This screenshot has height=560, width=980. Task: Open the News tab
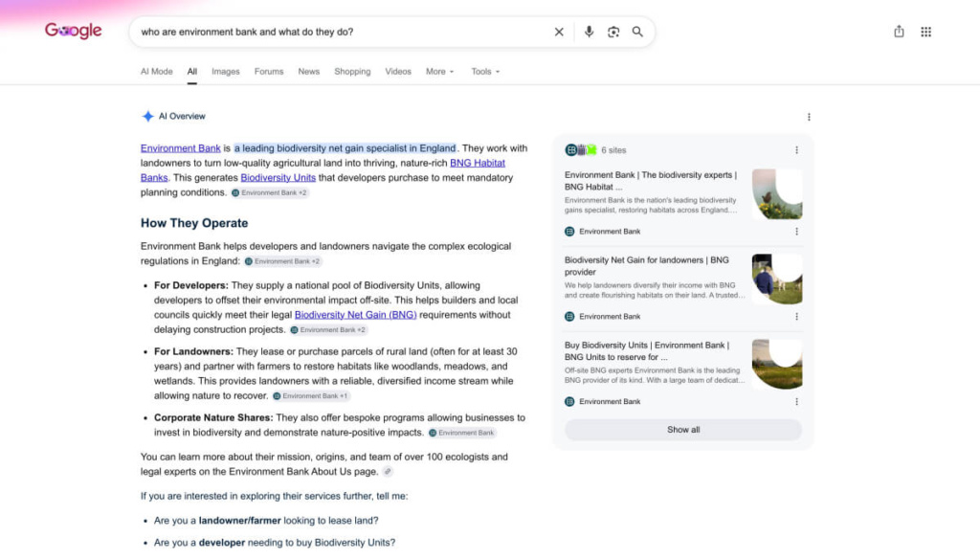click(x=309, y=71)
